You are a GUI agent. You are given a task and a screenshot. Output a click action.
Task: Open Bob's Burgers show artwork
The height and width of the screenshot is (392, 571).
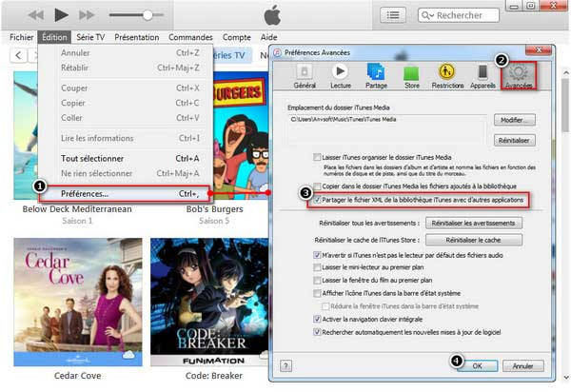241,135
